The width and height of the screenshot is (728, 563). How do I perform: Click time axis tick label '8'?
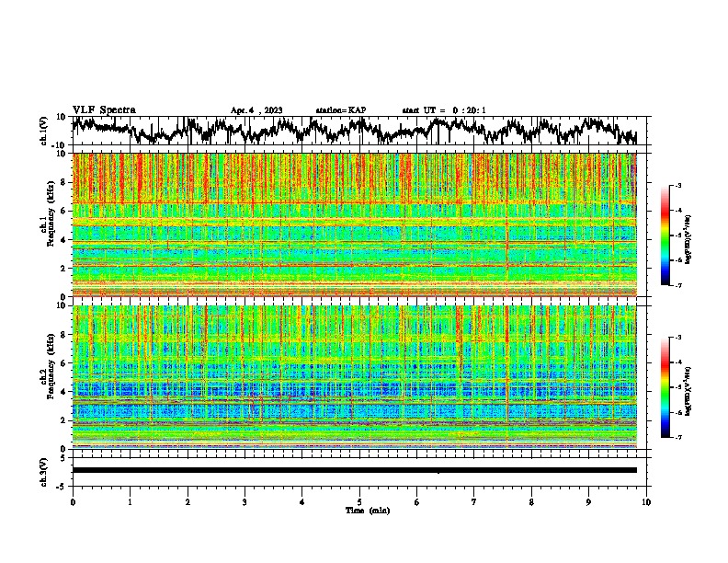[x=531, y=502]
